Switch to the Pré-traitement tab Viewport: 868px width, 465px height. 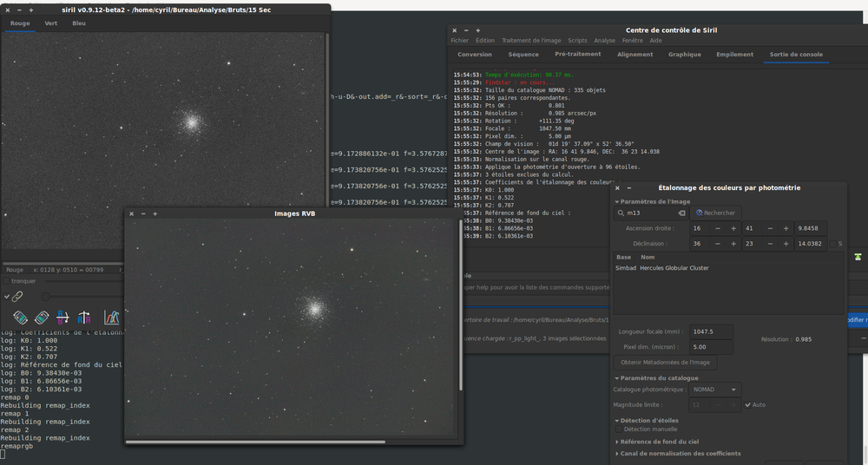coord(577,55)
